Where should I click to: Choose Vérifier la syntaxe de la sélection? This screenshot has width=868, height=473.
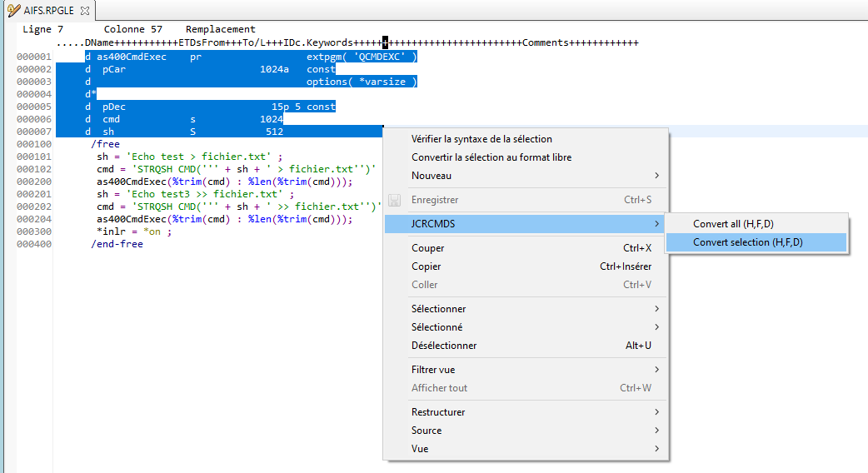click(481, 139)
